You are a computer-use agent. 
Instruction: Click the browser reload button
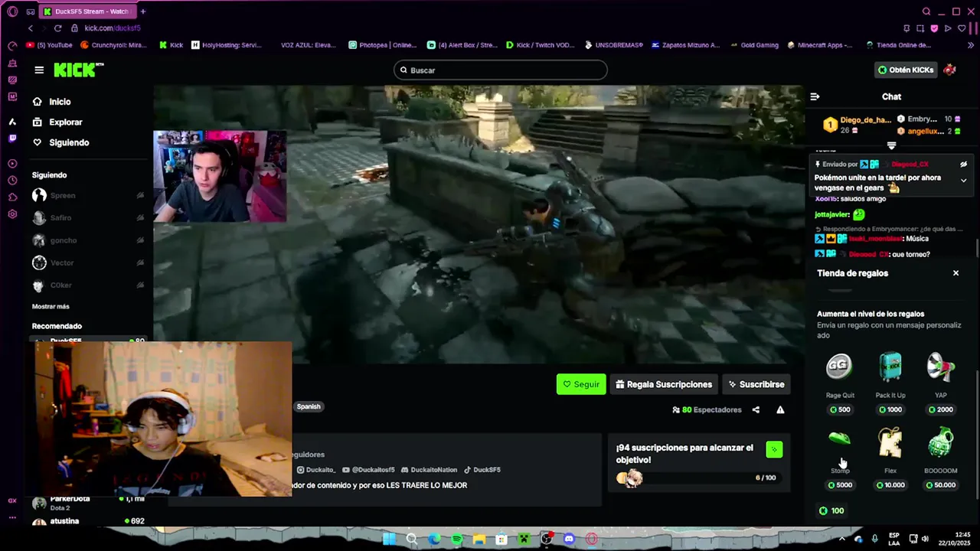pyautogui.click(x=57, y=28)
